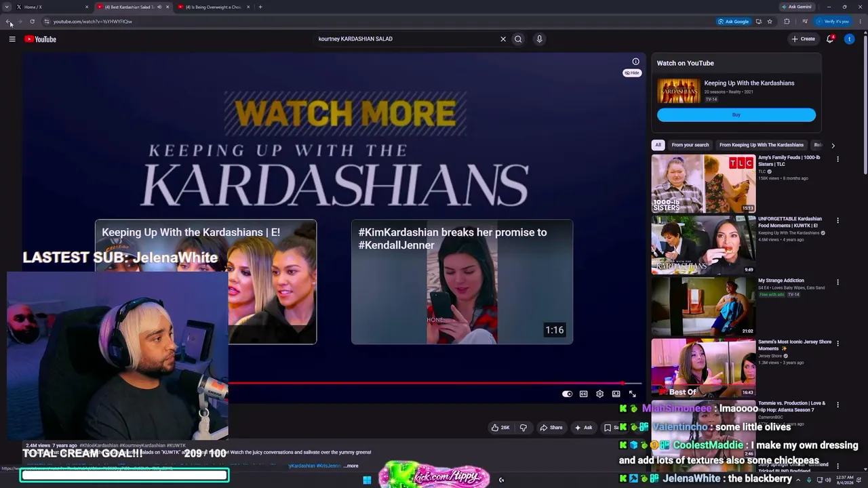Screen dimensions: 868x488
Task: Click the Ask button below the video
Action: coord(583,428)
